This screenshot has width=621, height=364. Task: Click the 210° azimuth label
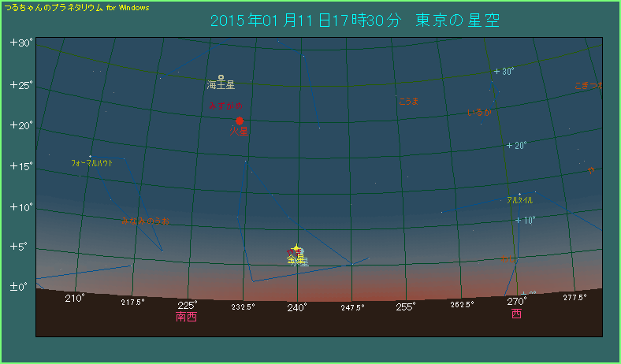pos(75,299)
